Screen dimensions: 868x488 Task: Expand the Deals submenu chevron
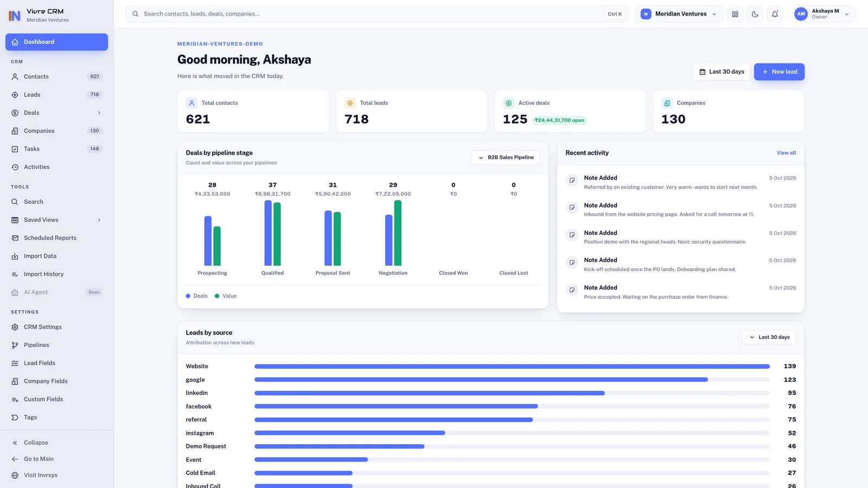pyautogui.click(x=99, y=113)
